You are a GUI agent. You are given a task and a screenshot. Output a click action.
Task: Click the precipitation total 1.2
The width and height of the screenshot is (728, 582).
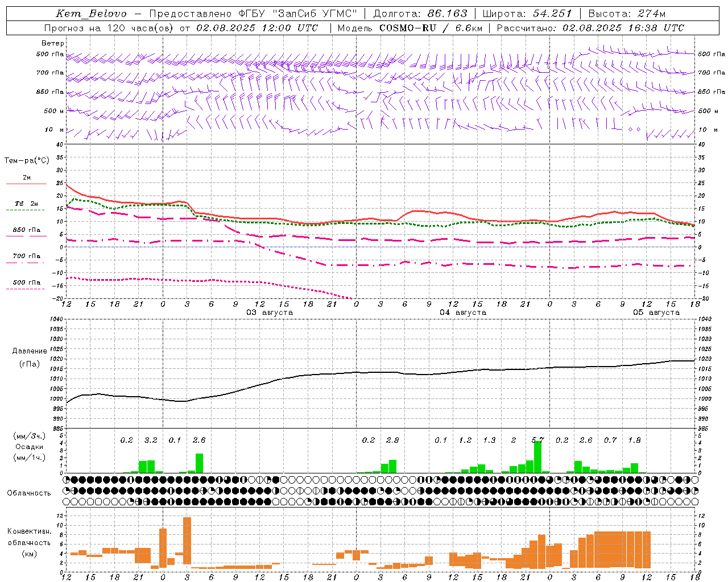(x=465, y=440)
